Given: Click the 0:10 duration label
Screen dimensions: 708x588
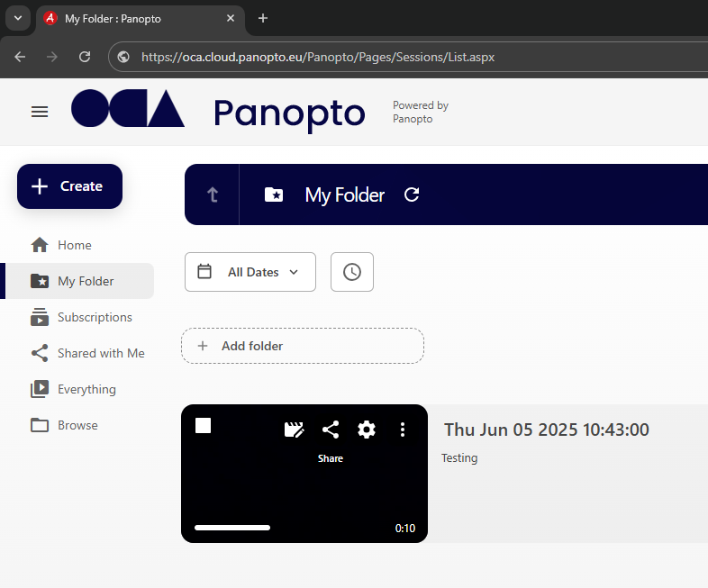Looking at the screenshot, I should click(x=405, y=529).
